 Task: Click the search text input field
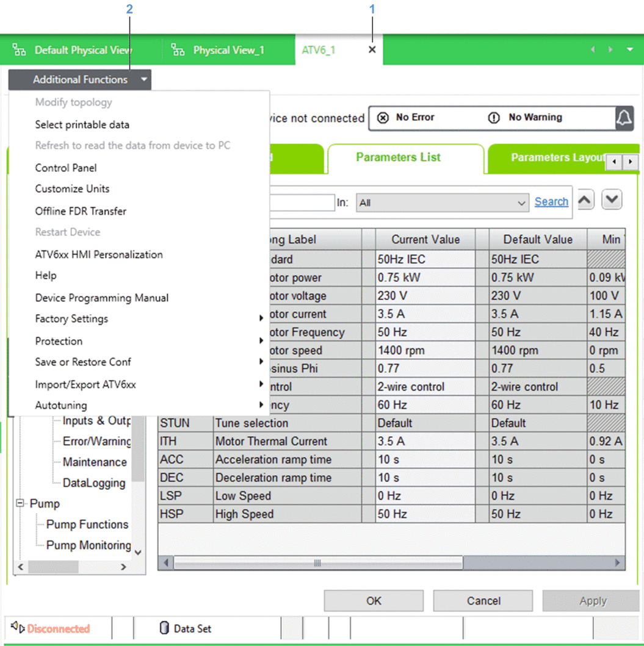click(x=302, y=203)
